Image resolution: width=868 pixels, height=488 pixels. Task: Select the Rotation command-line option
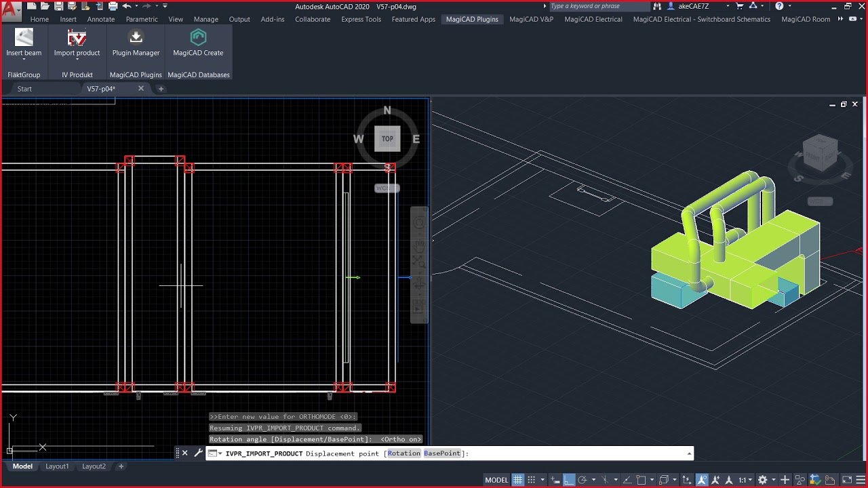coord(404,453)
